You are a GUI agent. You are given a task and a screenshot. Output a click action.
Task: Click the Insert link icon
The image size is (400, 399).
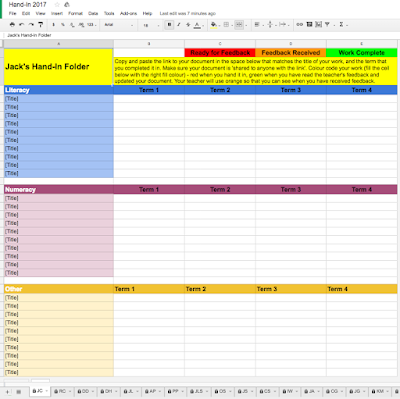[300, 24]
